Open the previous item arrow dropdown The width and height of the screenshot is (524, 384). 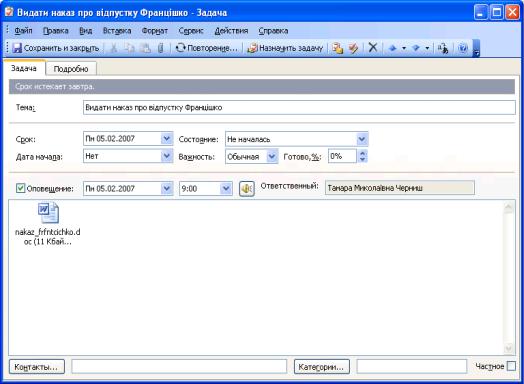pos(404,48)
